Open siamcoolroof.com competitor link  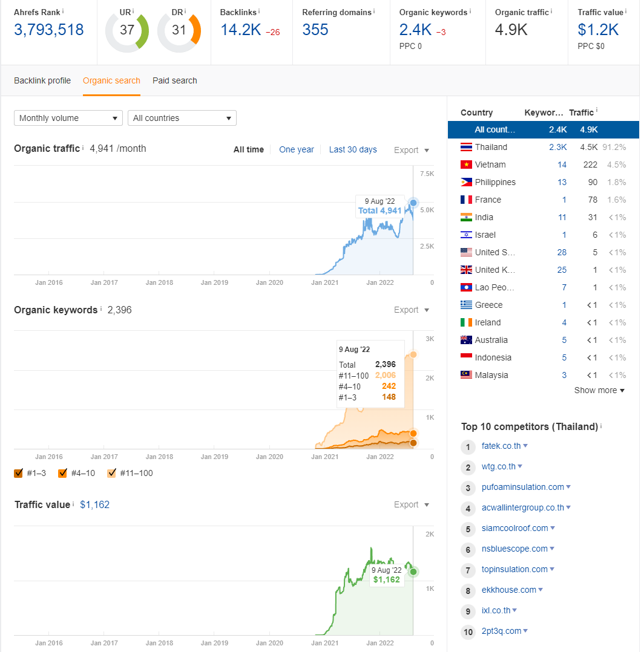pos(514,528)
